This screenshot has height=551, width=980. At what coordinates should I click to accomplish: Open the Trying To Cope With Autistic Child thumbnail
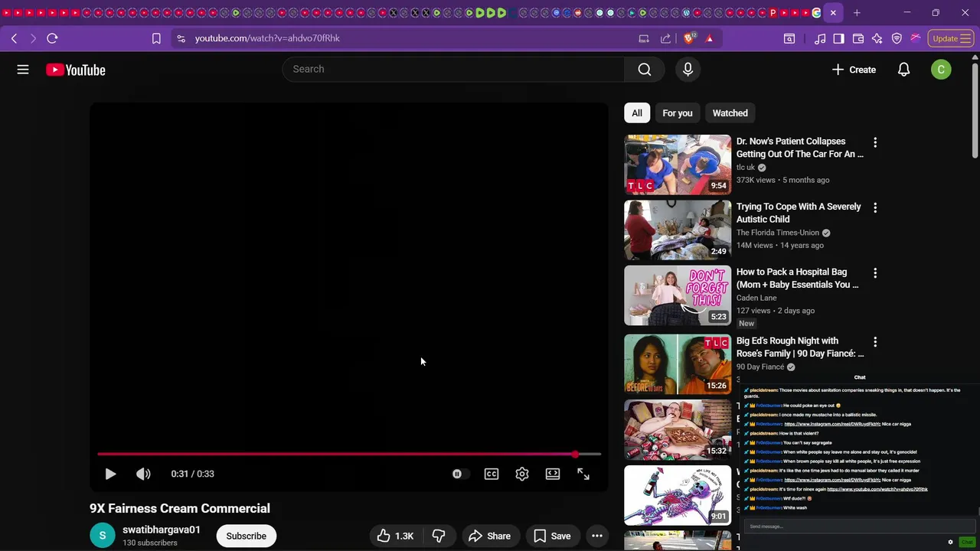point(678,230)
